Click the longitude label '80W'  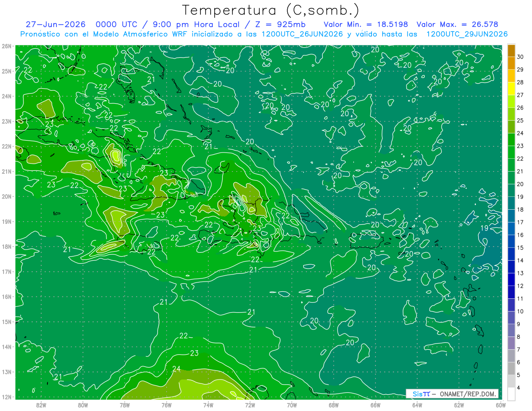pos(83,405)
